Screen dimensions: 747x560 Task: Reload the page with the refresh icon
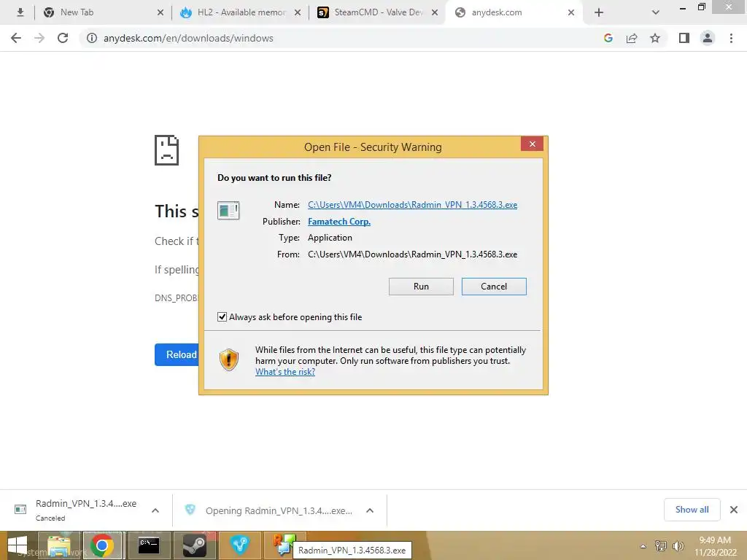[x=63, y=38]
